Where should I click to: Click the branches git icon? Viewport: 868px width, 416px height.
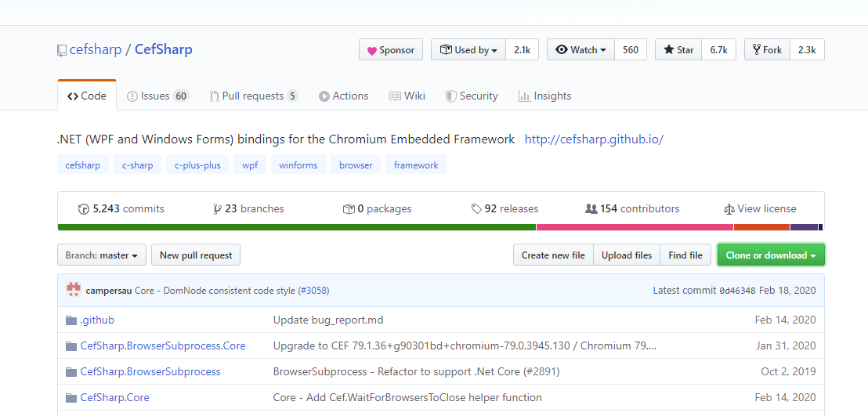[217, 209]
